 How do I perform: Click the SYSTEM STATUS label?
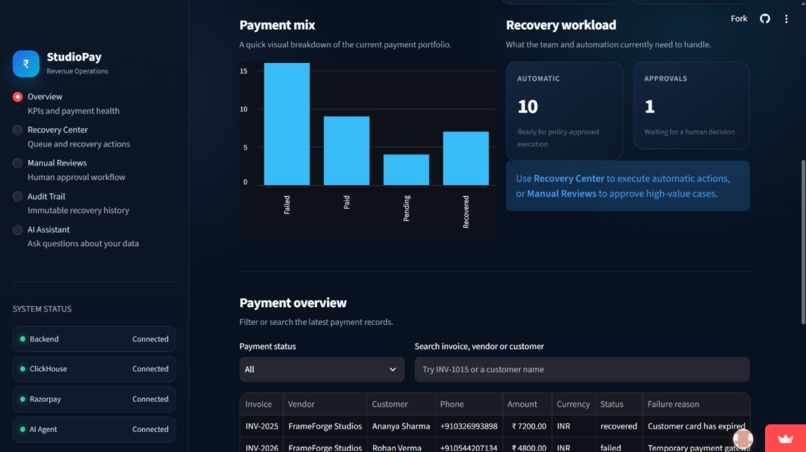coord(42,309)
